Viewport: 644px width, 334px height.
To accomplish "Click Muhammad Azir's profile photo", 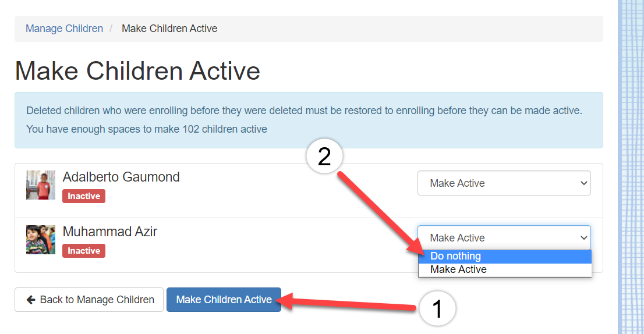I will point(41,240).
